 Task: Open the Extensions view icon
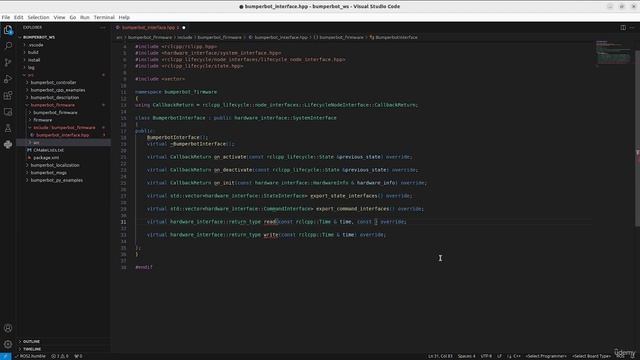pyautogui.click(x=8, y=96)
